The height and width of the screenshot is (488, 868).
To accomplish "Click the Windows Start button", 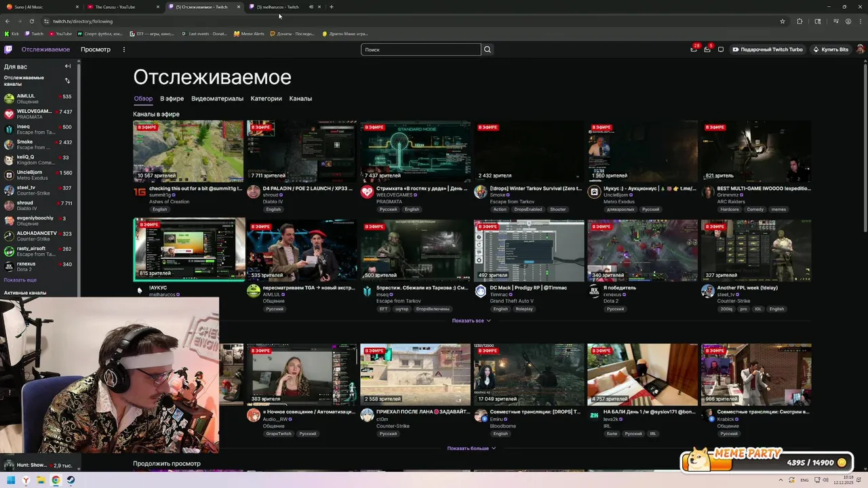I will [11, 481].
